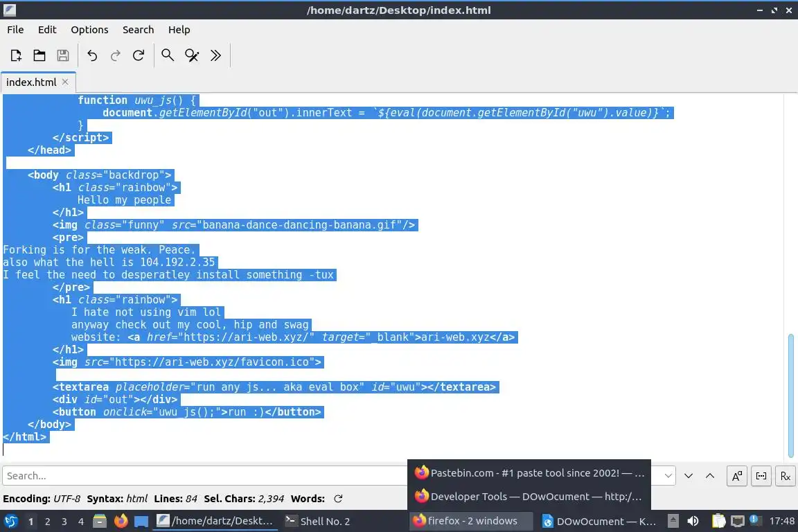Find previous match with up chevron

[710, 475]
